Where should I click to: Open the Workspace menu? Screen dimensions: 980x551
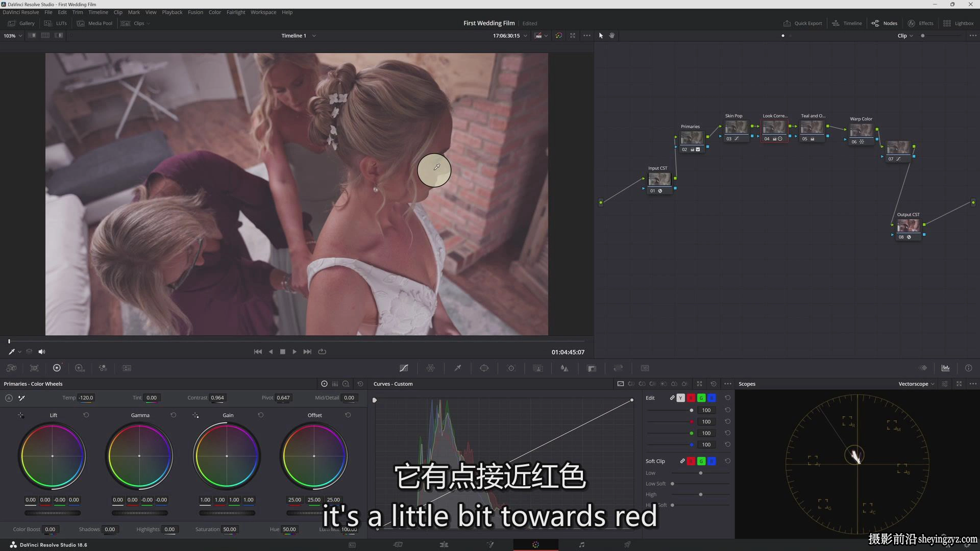tap(263, 12)
